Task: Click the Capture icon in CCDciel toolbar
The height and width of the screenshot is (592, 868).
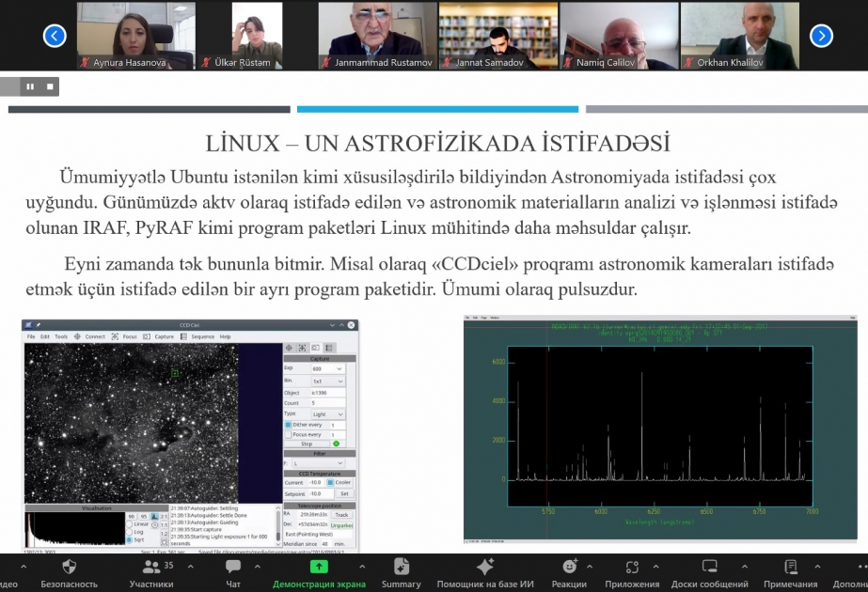Action: click(x=147, y=336)
